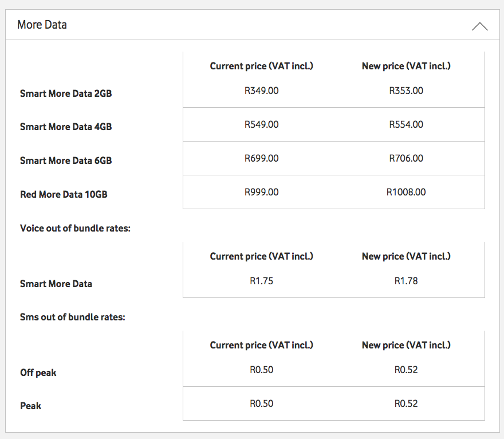
Task: Collapse the More Data section chevron
Action: [x=479, y=26]
